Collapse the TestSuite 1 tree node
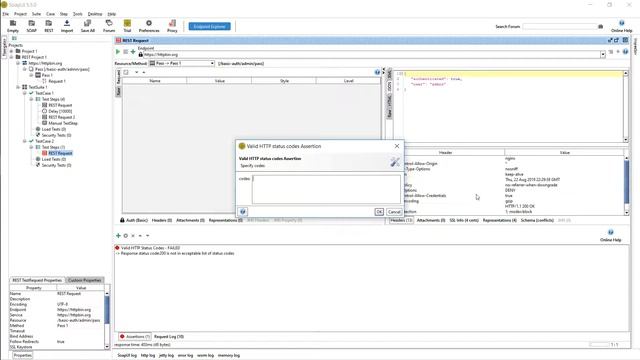This screenshot has width=640, height=360. point(18,87)
